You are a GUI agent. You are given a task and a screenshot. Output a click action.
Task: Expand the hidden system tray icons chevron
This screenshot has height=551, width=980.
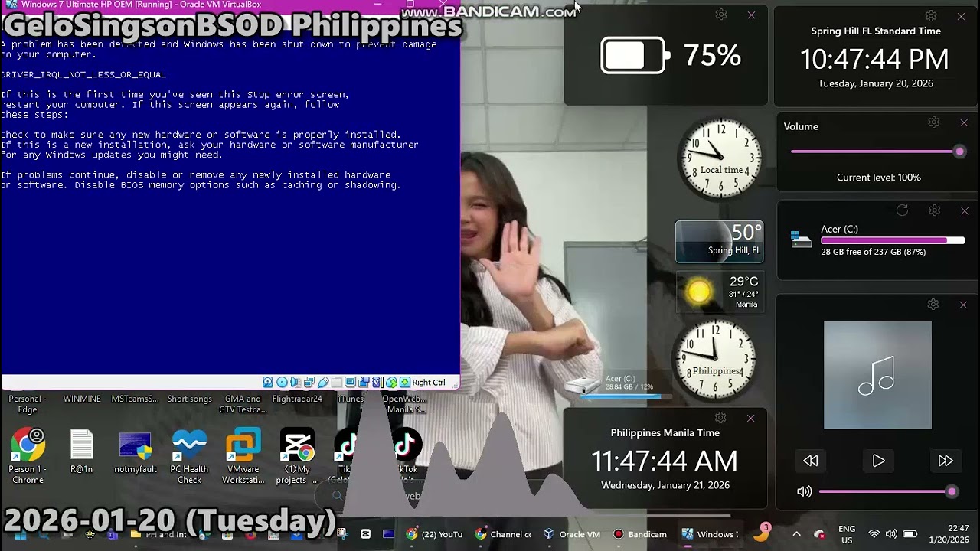[x=796, y=534]
